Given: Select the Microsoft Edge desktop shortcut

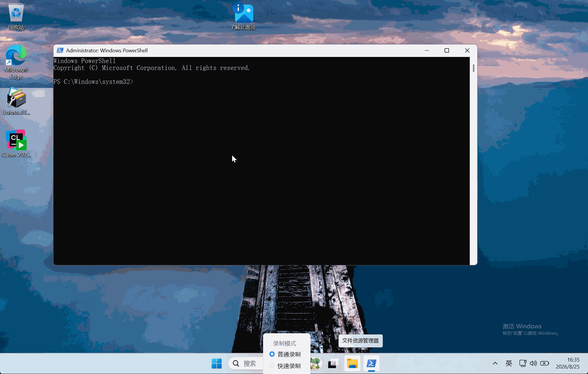Looking at the screenshot, I should point(16,62).
